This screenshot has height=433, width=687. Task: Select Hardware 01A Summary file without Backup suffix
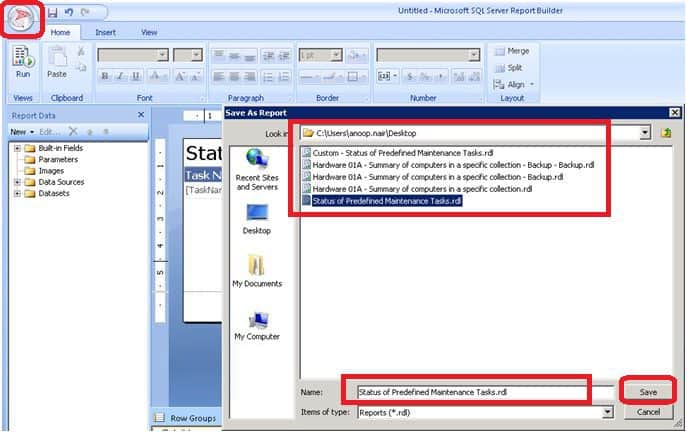pos(422,189)
